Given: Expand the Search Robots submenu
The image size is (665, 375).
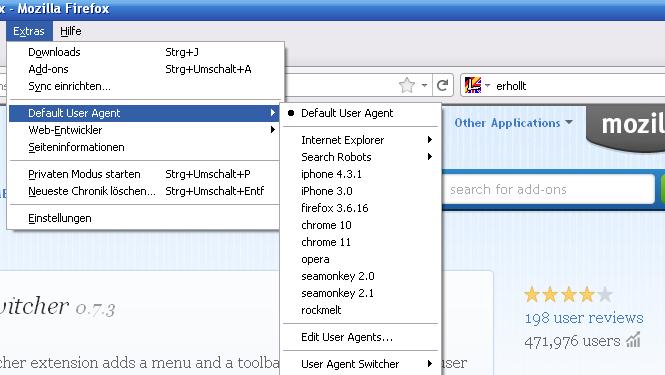Looking at the screenshot, I should click(360, 157).
